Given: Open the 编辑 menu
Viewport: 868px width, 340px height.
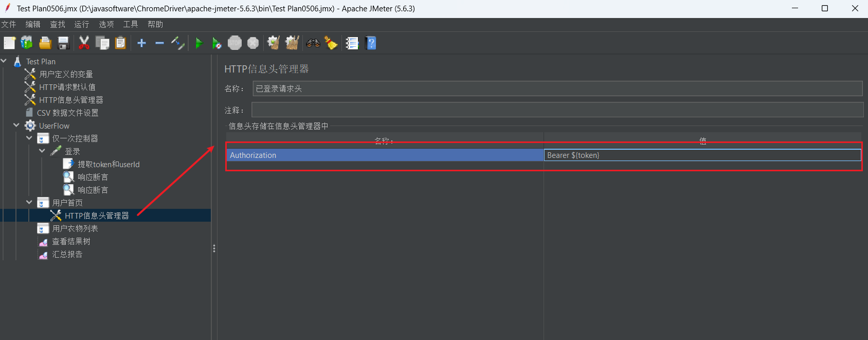Looking at the screenshot, I should [33, 25].
